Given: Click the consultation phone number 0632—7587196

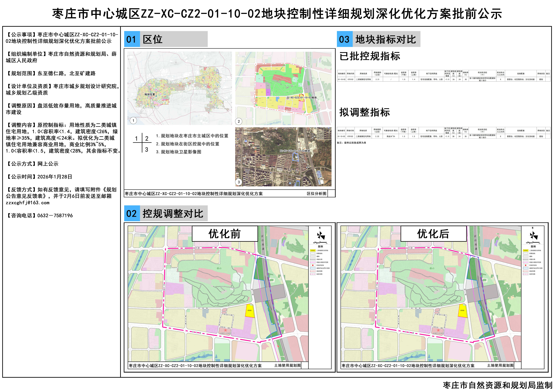Looking at the screenshot, I should click(x=55, y=216).
